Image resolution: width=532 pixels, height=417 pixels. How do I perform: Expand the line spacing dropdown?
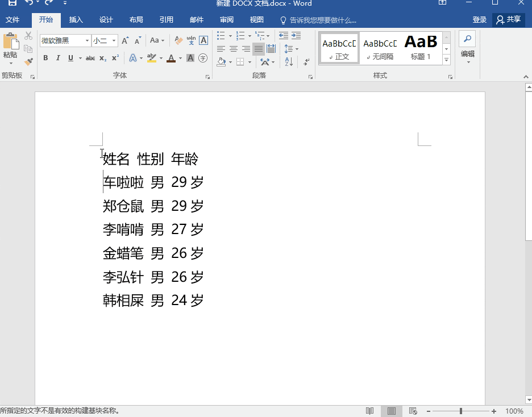click(x=296, y=49)
